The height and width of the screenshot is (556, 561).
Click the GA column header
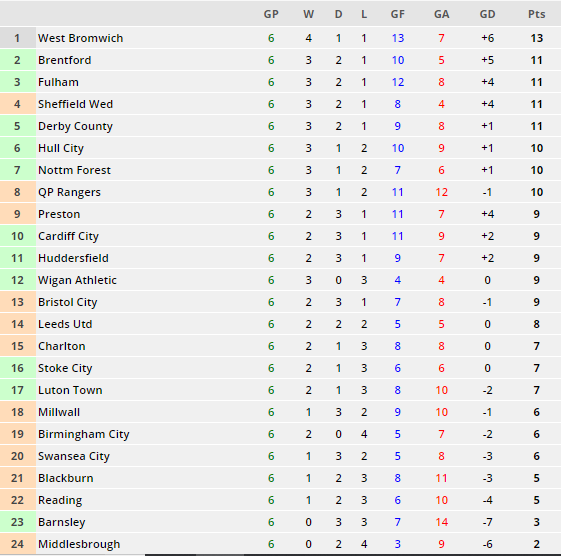pyautogui.click(x=442, y=14)
